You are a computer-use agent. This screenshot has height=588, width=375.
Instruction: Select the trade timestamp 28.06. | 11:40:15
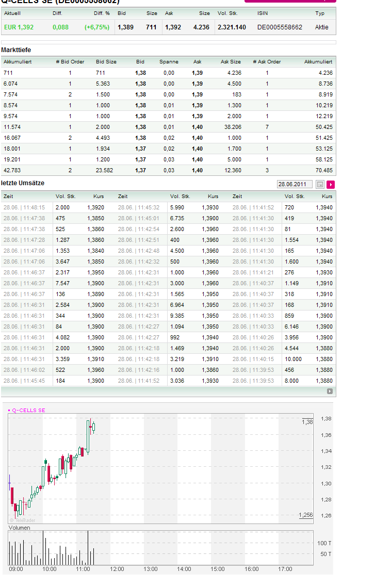pyautogui.click(x=253, y=360)
